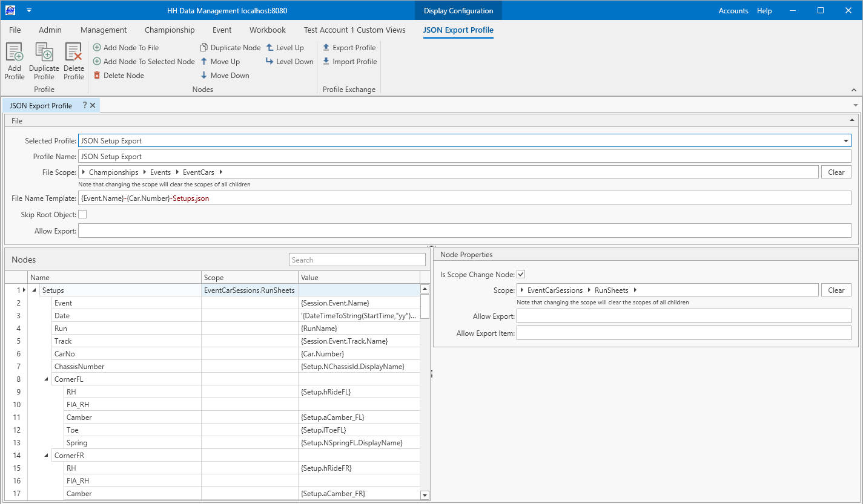Viewport: 863px width, 504px height.
Task: Click the Level Down icon
Action: pos(270,62)
